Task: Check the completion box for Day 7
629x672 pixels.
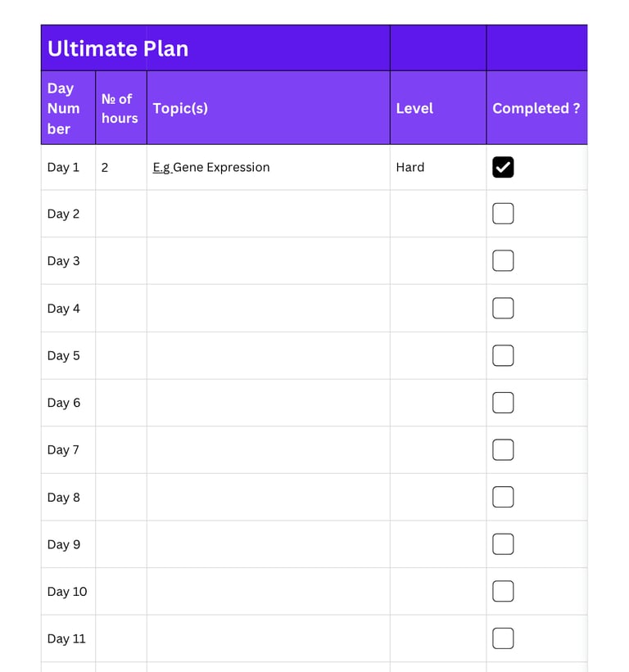Action: pos(502,449)
